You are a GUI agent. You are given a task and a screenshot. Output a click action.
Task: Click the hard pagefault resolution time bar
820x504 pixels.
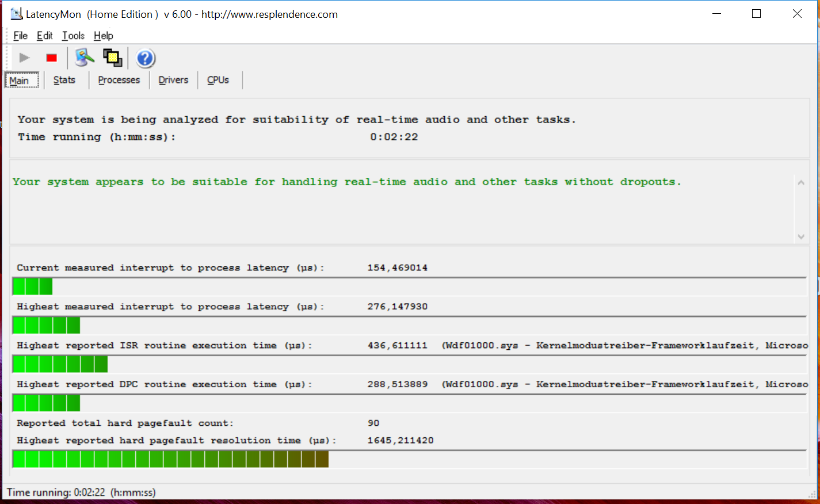point(170,459)
